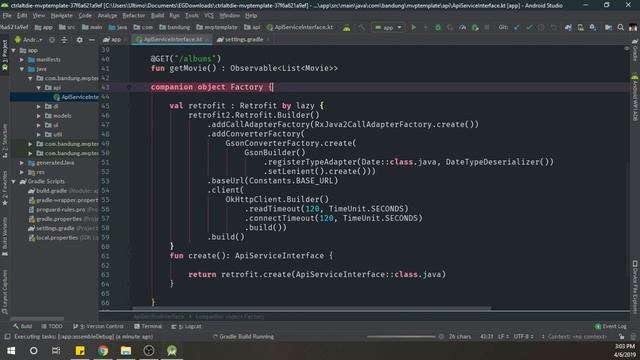
Task: Expand the res folder
Action: [x=22, y=172]
